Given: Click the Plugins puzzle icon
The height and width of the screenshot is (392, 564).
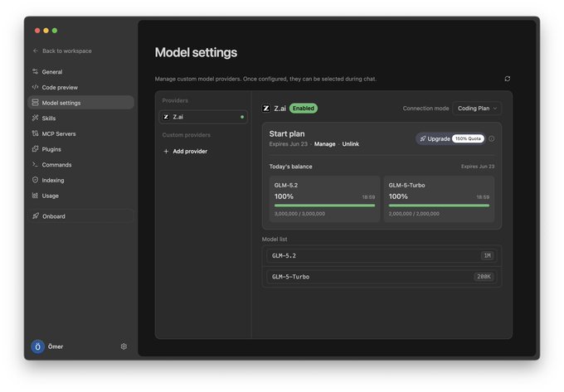Looking at the screenshot, I should [x=35, y=148].
